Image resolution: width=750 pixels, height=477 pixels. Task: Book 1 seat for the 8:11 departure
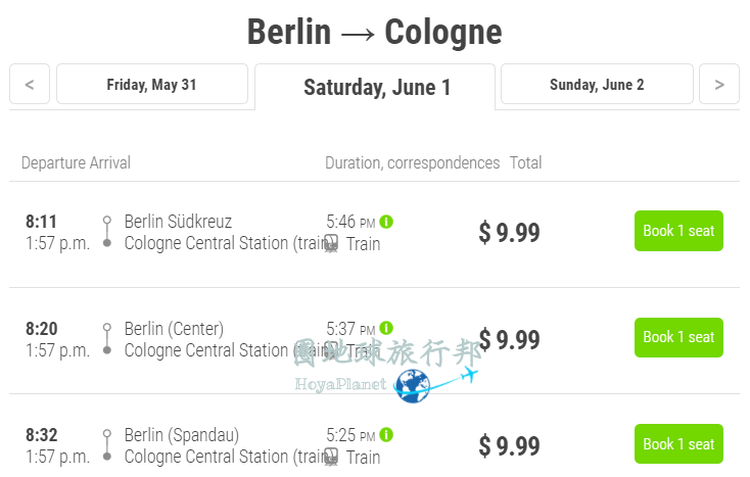pyautogui.click(x=679, y=231)
